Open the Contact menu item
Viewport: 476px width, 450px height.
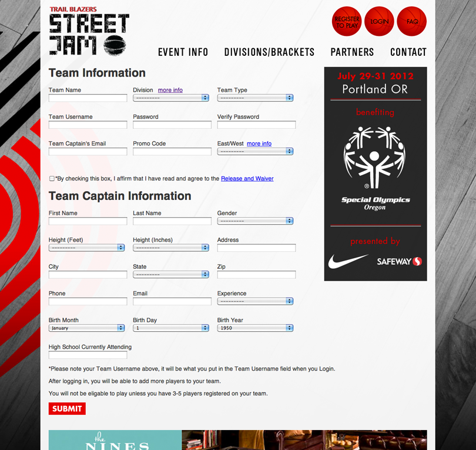coord(408,52)
